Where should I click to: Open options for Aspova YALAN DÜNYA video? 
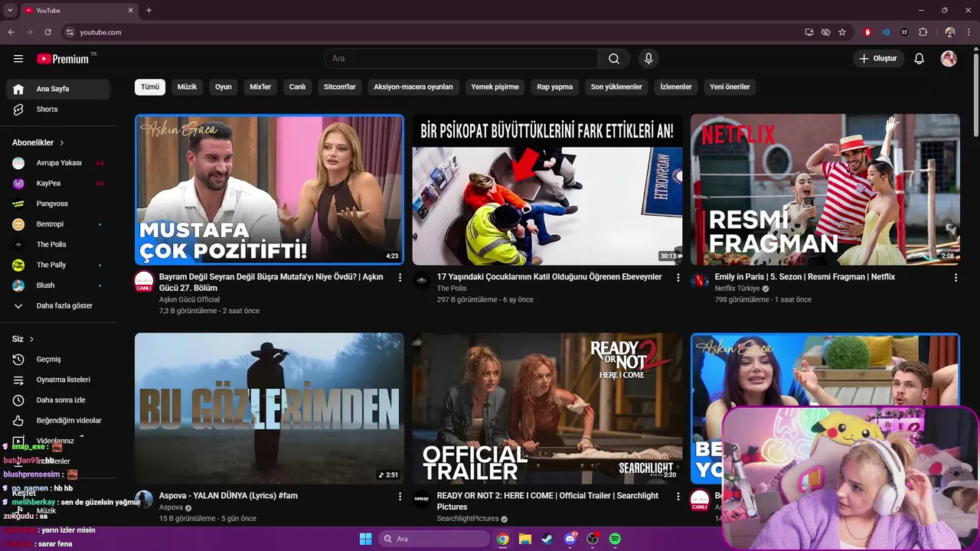[400, 497]
